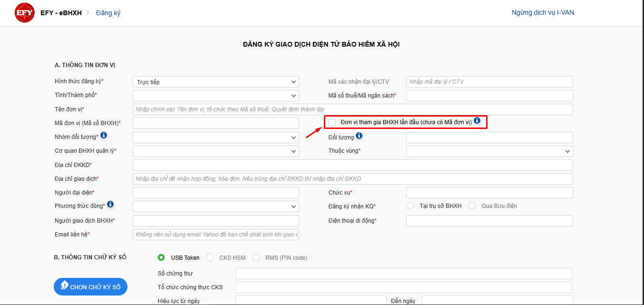Click info icon after first-time BHXH checkbox
Viewport: 644px width, 305px height.
click(477, 121)
